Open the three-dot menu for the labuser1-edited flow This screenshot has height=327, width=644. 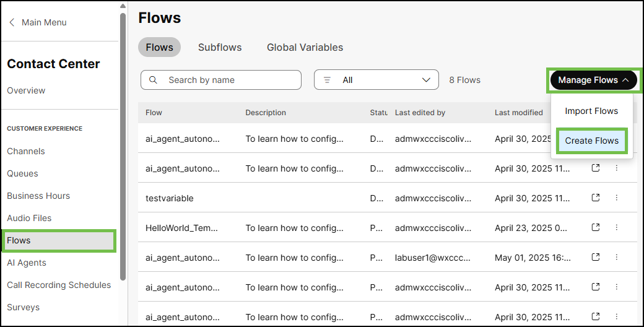tap(616, 257)
